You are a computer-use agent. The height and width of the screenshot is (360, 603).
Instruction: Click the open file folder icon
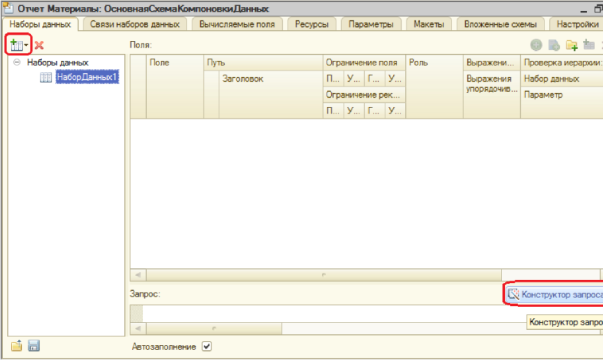tap(17, 345)
